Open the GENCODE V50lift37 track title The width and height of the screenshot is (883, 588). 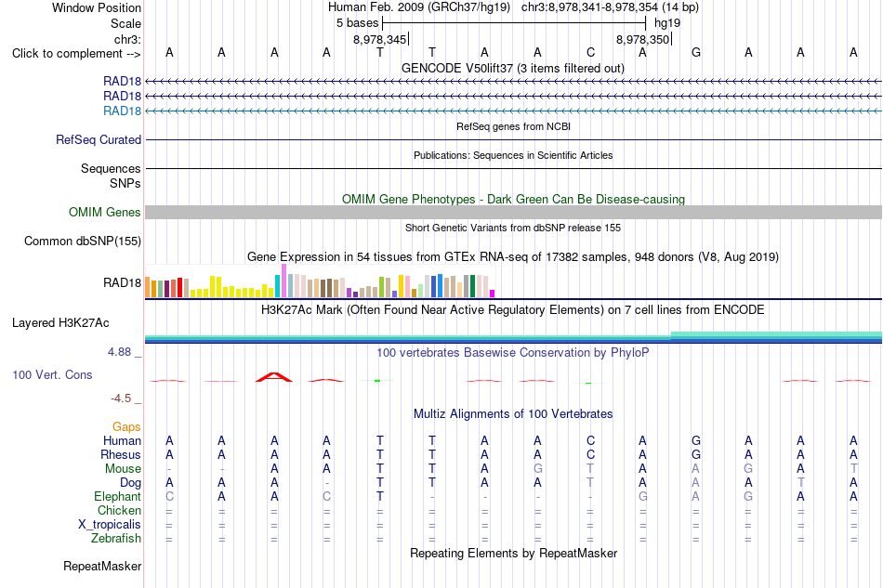pyautogui.click(x=512, y=68)
